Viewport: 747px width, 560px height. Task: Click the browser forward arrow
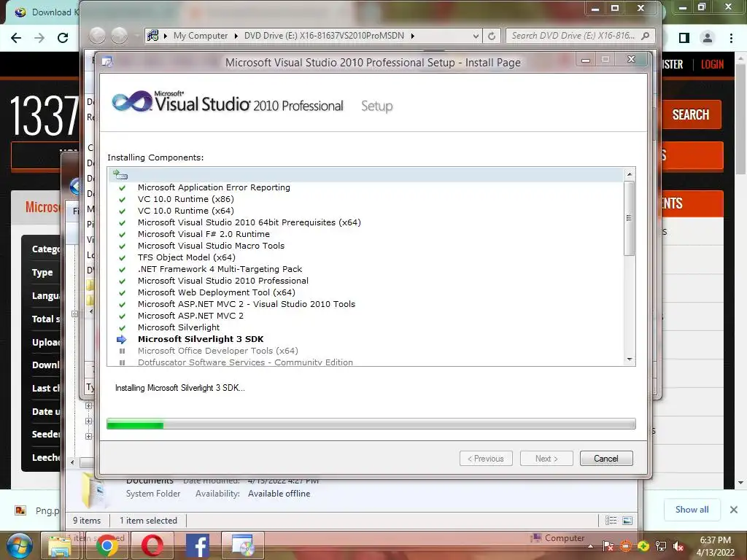pyautogui.click(x=39, y=38)
